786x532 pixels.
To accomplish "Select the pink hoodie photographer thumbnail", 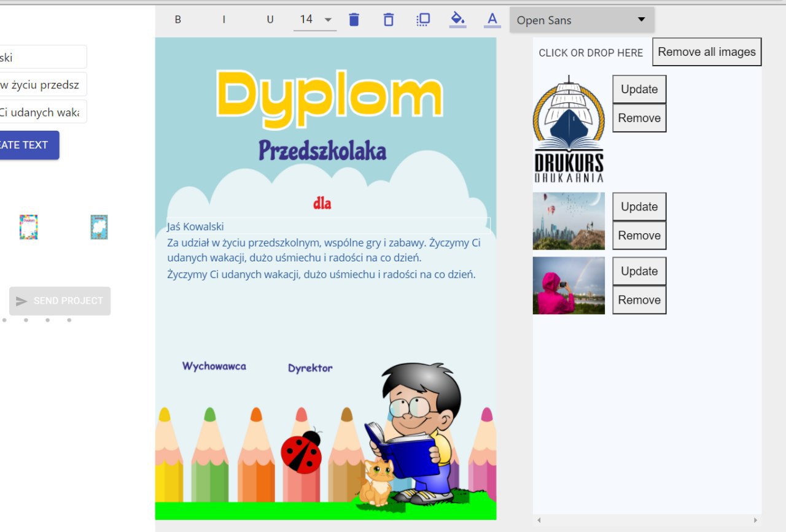I will pos(569,285).
